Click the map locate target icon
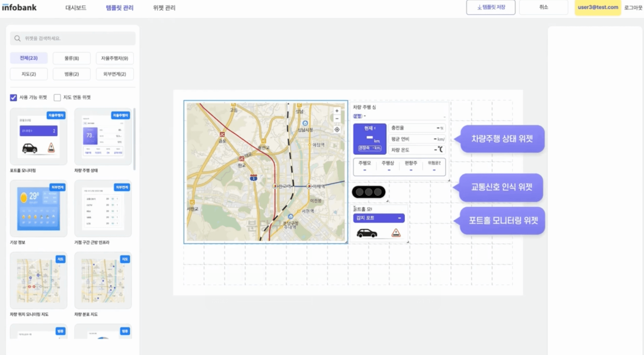This screenshot has height=355, width=644. coord(337,130)
